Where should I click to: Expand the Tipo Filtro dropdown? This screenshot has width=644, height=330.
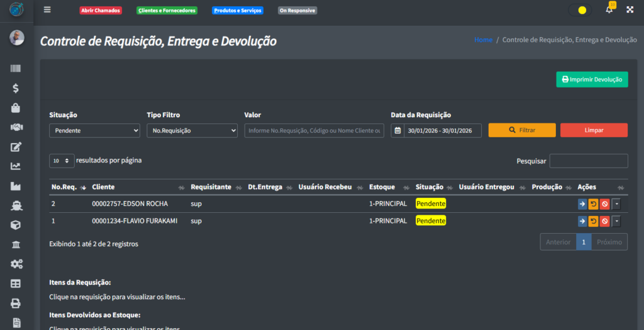[x=191, y=130]
